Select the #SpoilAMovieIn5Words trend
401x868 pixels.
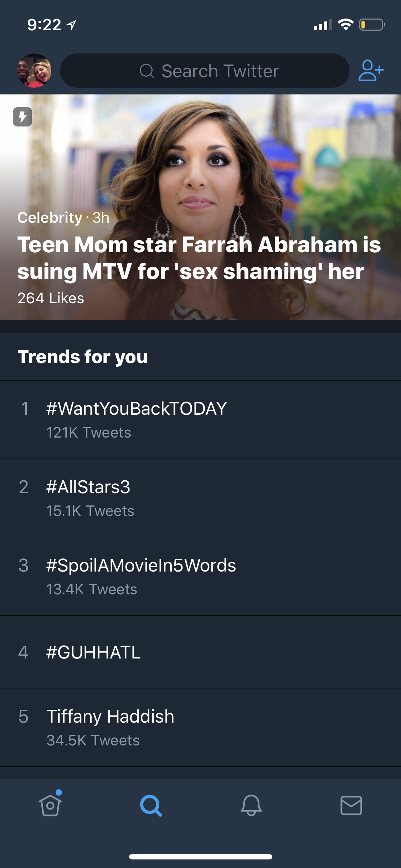200,577
